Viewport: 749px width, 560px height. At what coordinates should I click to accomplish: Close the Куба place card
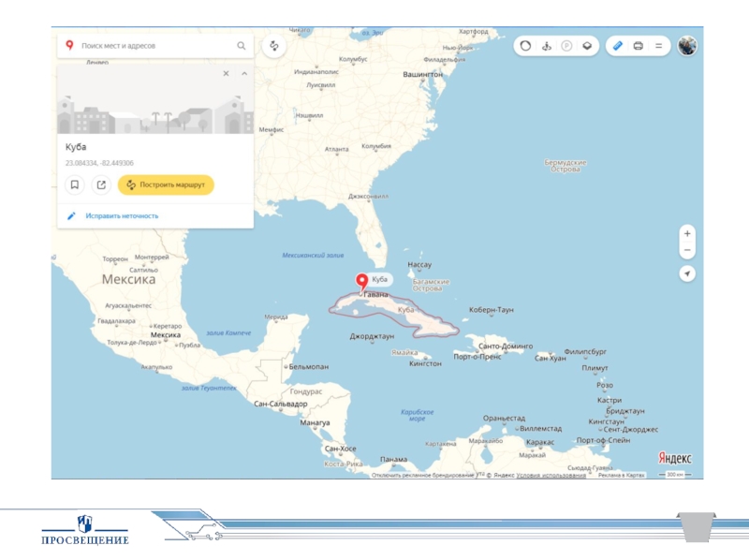[x=226, y=73]
